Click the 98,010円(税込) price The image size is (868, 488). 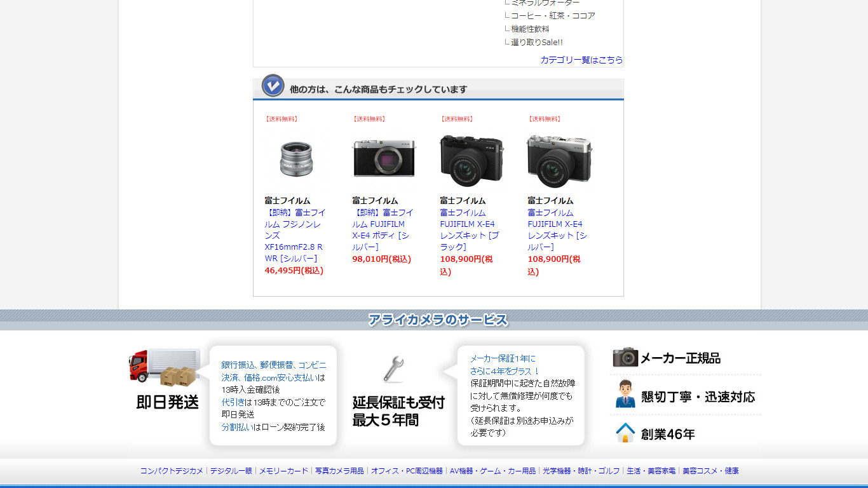382,259
